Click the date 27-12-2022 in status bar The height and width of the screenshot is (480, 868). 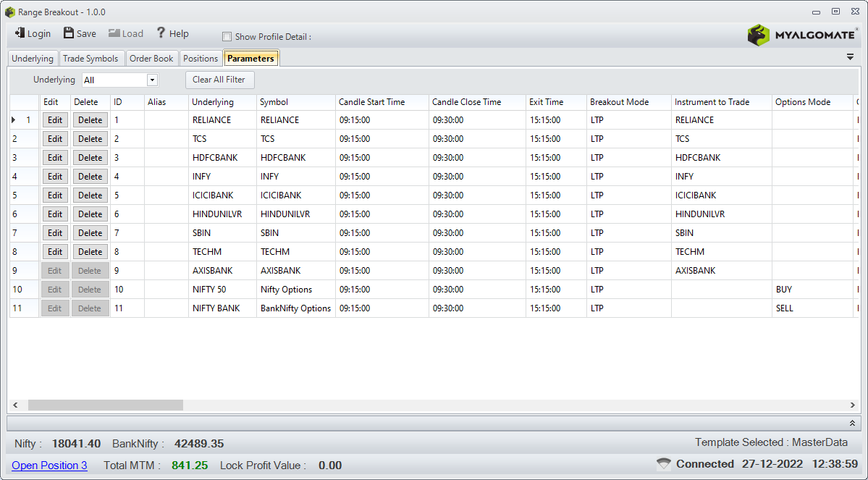pyautogui.click(x=772, y=464)
